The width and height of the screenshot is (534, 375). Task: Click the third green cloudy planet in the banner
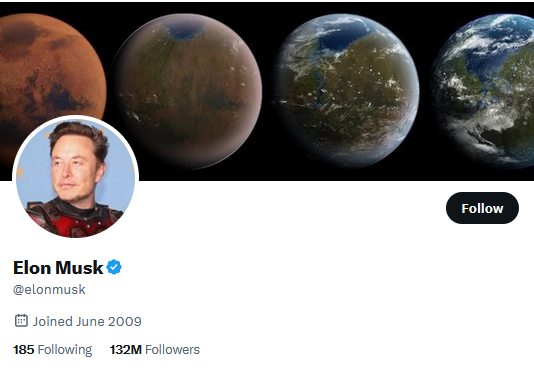pyautogui.click(x=346, y=91)
